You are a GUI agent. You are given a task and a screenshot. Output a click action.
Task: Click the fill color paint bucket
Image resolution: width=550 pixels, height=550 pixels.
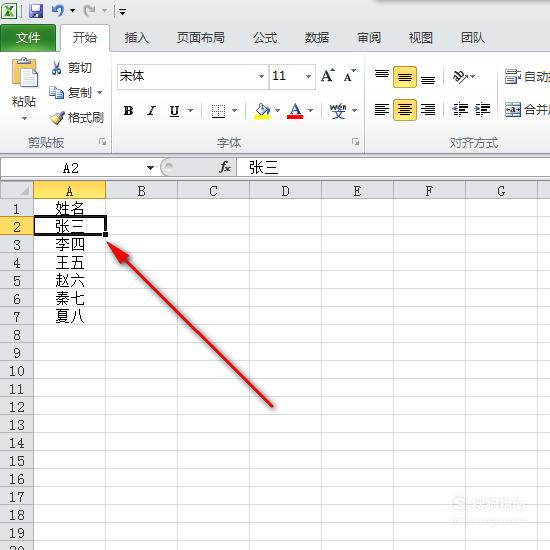(262, 111)
